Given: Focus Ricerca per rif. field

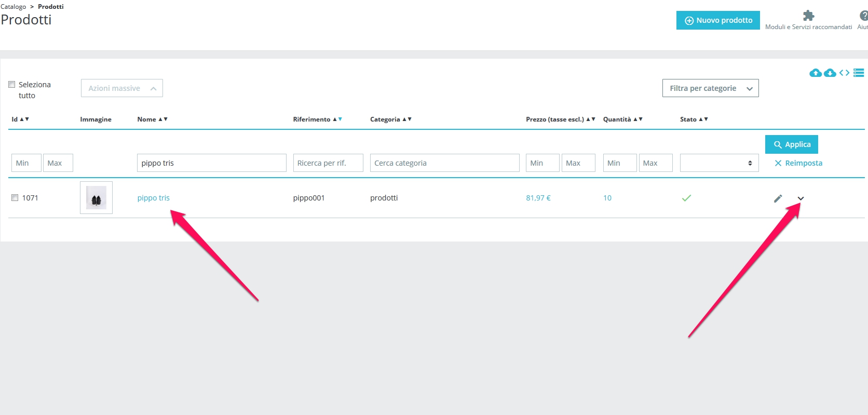Looking at the screenshot, I should pos(328,163).
